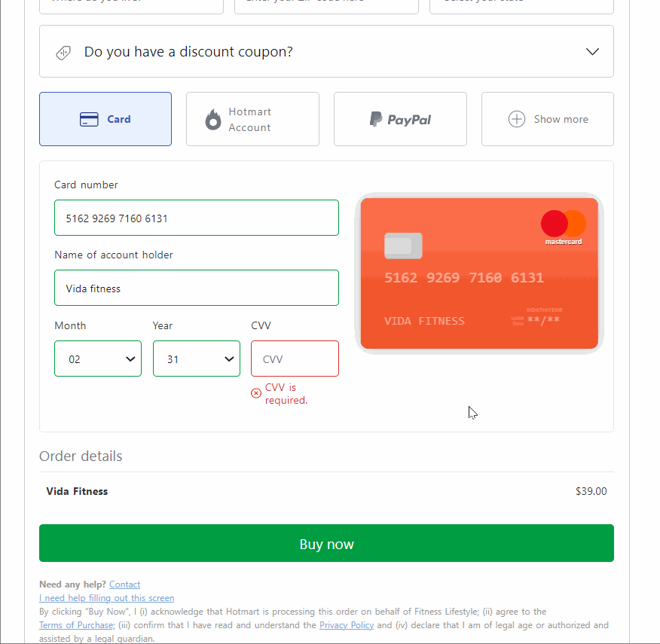
Task: Expand the discount coupon section chevron
Action: click(x=592, y=51)
